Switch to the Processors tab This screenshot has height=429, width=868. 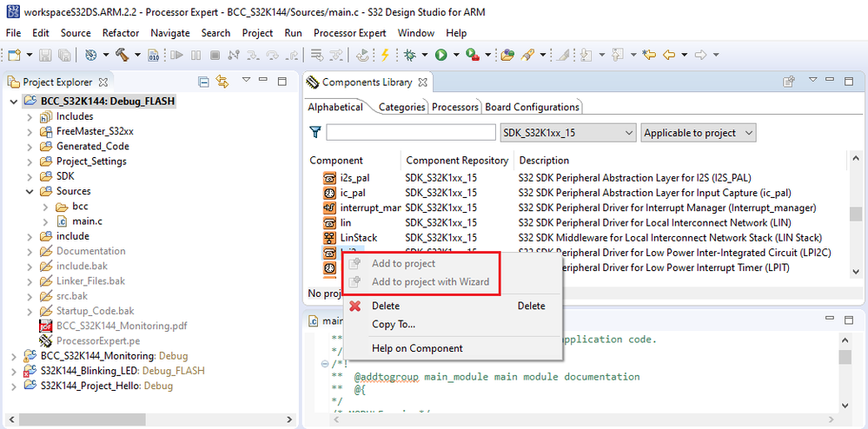(x=454, y=107)
